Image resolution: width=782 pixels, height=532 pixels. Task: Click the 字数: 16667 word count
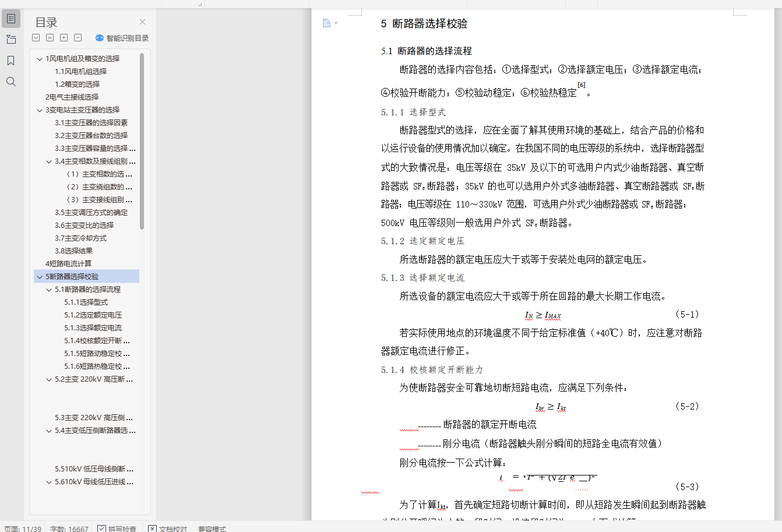(69, 529)
